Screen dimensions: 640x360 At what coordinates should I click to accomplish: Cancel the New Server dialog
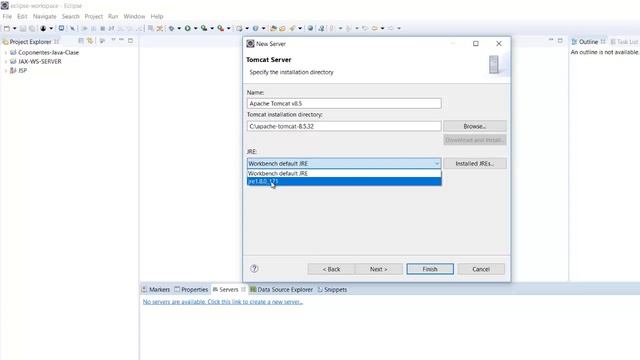pyautogui.click(x=481, y=269)
